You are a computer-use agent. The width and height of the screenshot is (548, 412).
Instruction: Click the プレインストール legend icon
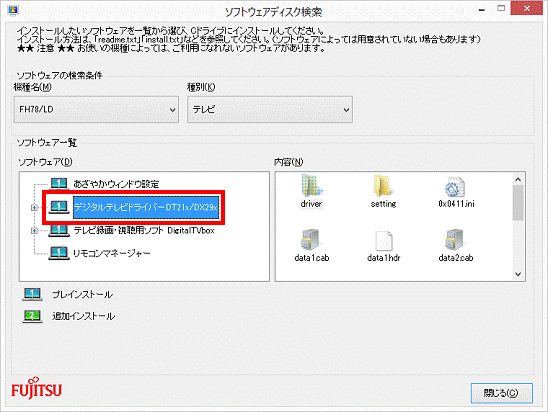[x=32, y=294]
